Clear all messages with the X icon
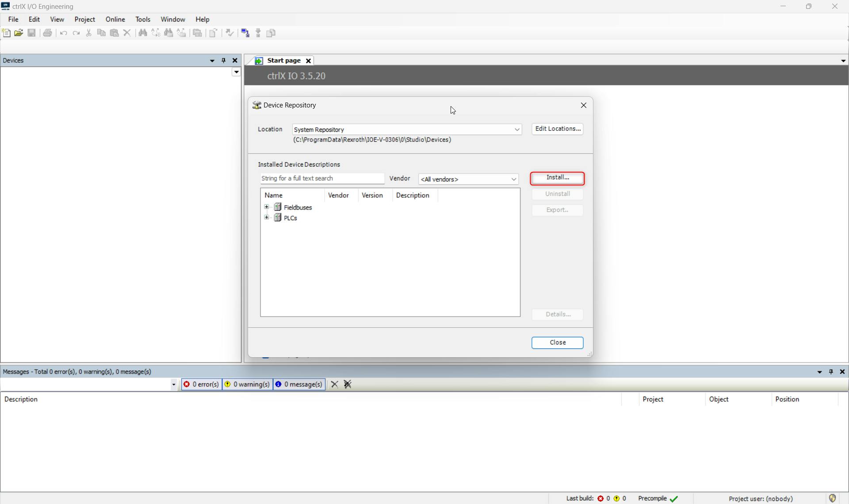Screen dimensions: 849x504 [335, 385]
